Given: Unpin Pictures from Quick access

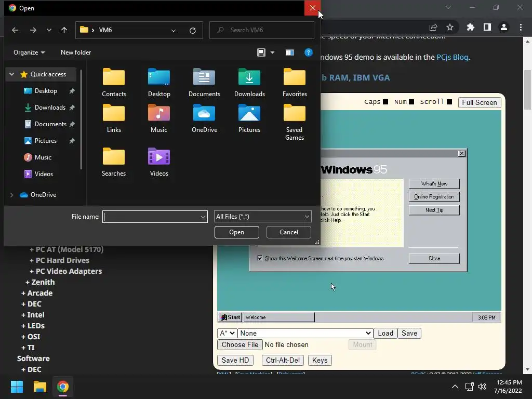Looking at the screenshot, I should point(72,141).
